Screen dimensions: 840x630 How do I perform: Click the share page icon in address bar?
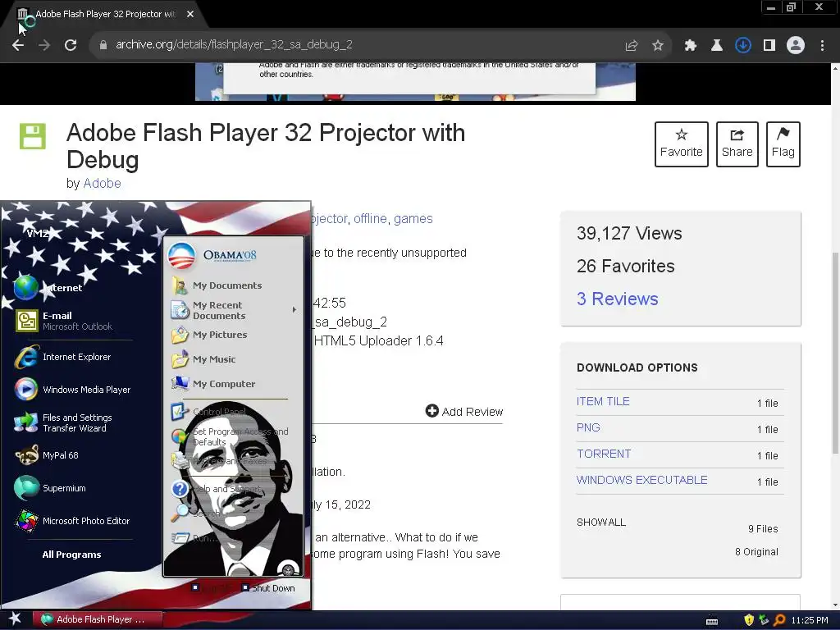click(632, 45)
